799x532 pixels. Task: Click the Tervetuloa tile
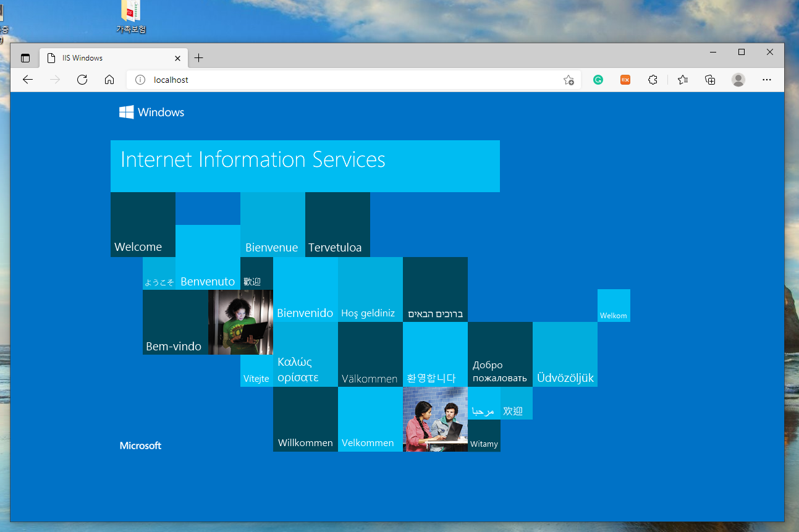pos(337,224)
